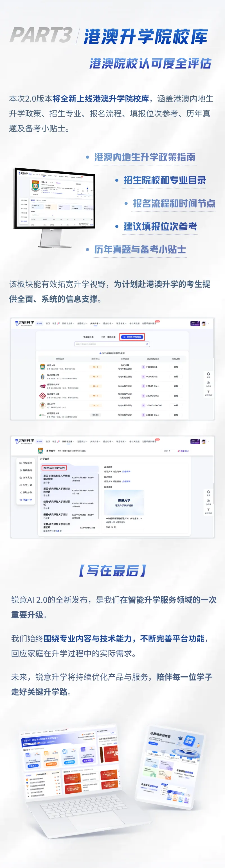225x868 pixels.
Task: Select 港澳升学 in HKU detail sidebar
Action: coord(26,500)
